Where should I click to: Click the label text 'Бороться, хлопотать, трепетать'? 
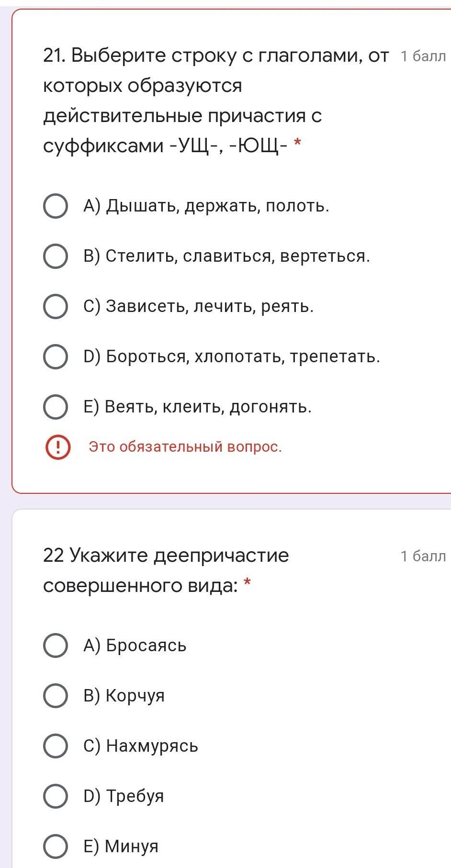coord(243,356)
